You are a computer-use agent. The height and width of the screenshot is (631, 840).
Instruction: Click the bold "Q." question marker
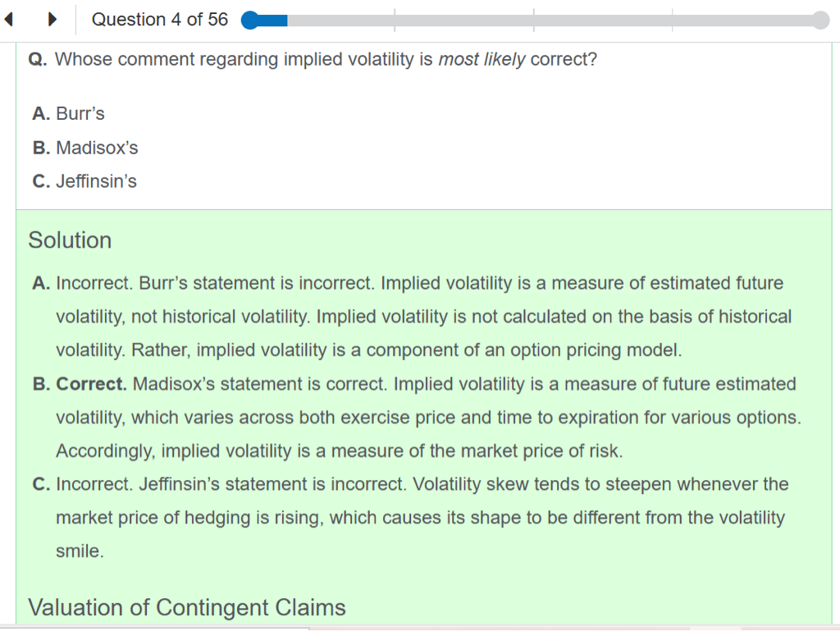(x=37, y=60)
